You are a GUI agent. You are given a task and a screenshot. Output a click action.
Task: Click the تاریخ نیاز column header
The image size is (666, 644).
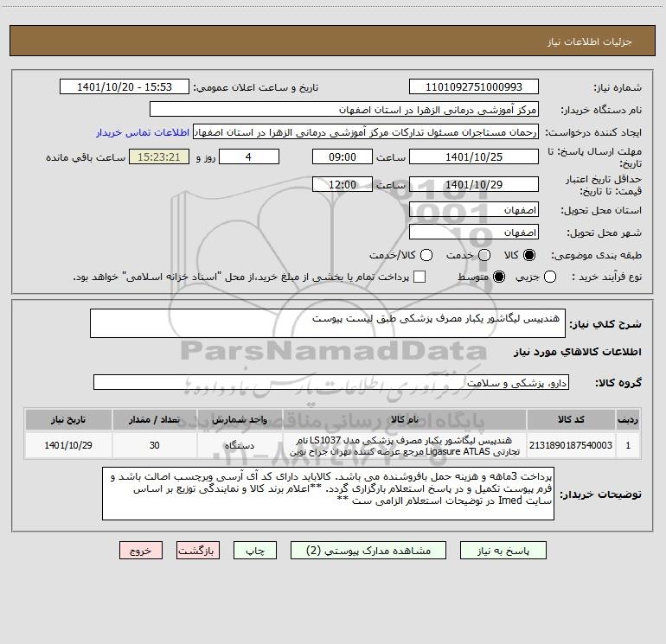pos(68,419)
